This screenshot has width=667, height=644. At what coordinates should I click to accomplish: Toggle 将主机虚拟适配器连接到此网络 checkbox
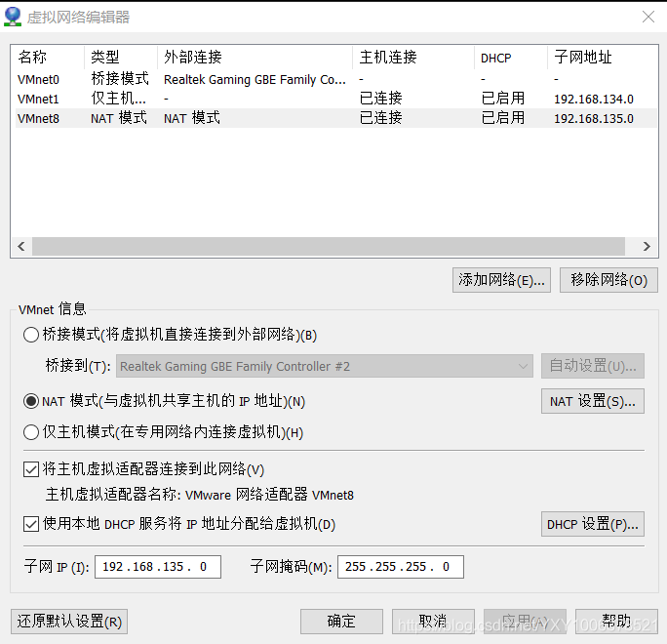31,469
